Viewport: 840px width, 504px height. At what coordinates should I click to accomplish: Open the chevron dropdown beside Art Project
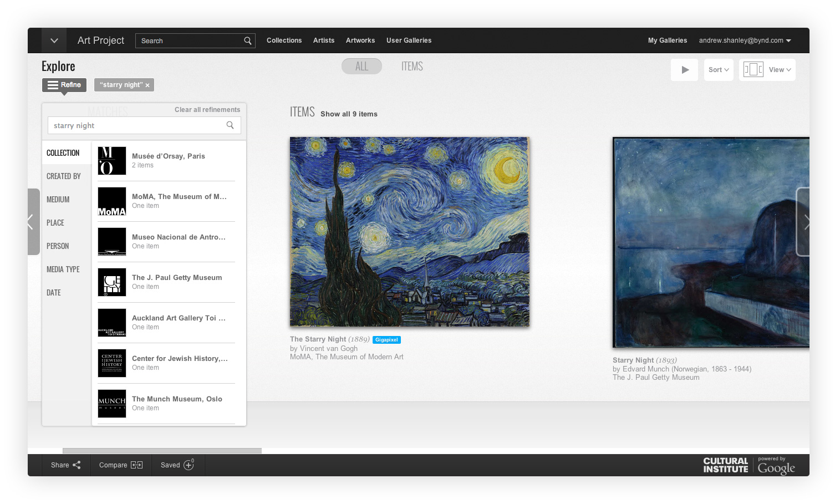click(54, 40)
